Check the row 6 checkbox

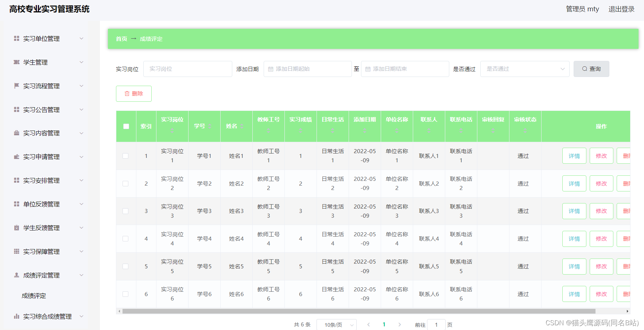[x=125, y=294]
